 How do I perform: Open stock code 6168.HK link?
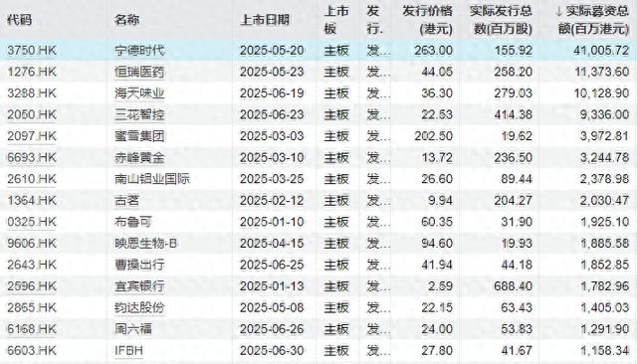(32, 329)
